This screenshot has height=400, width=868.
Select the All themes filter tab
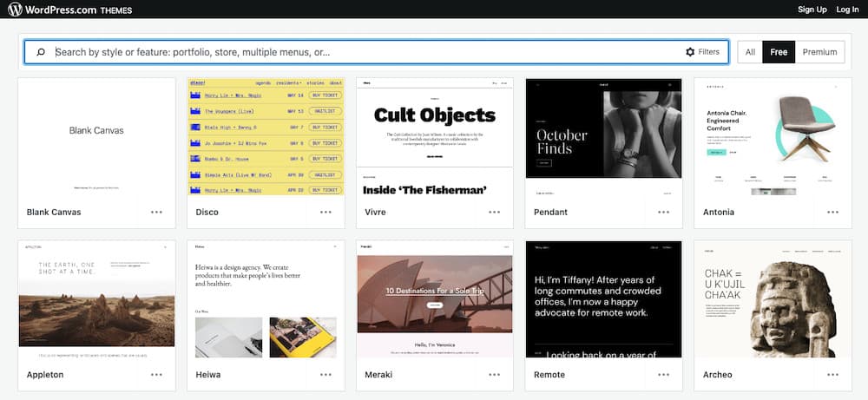(x=750, y=52)
